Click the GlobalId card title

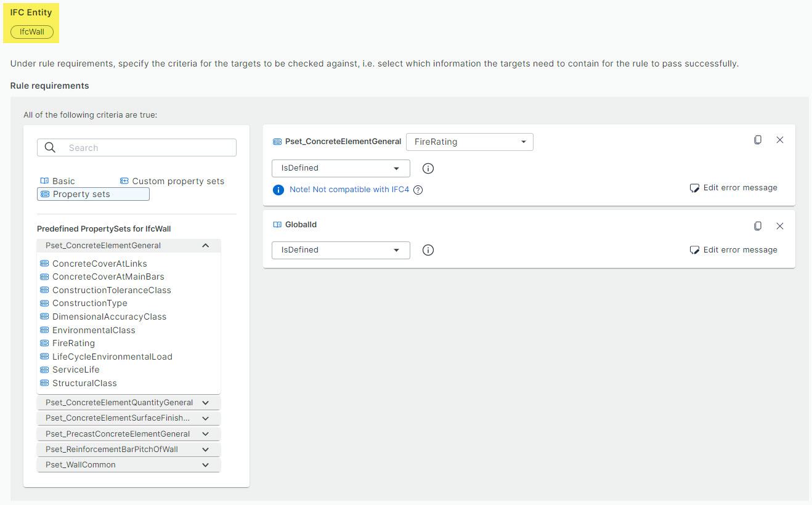coord(301,225)
